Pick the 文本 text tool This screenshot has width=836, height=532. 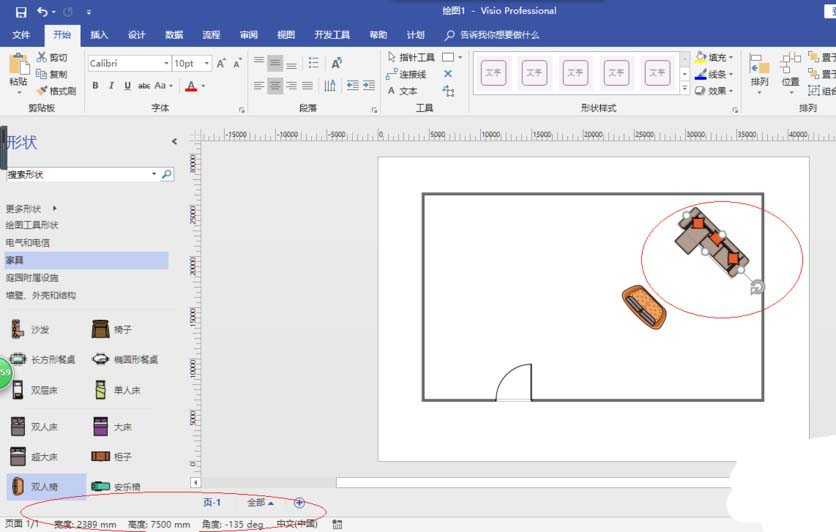(402, 91)
